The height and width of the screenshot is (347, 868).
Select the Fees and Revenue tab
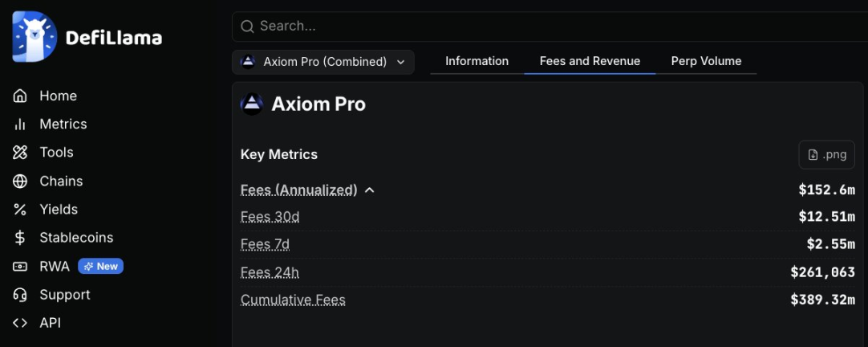point(590,61)
